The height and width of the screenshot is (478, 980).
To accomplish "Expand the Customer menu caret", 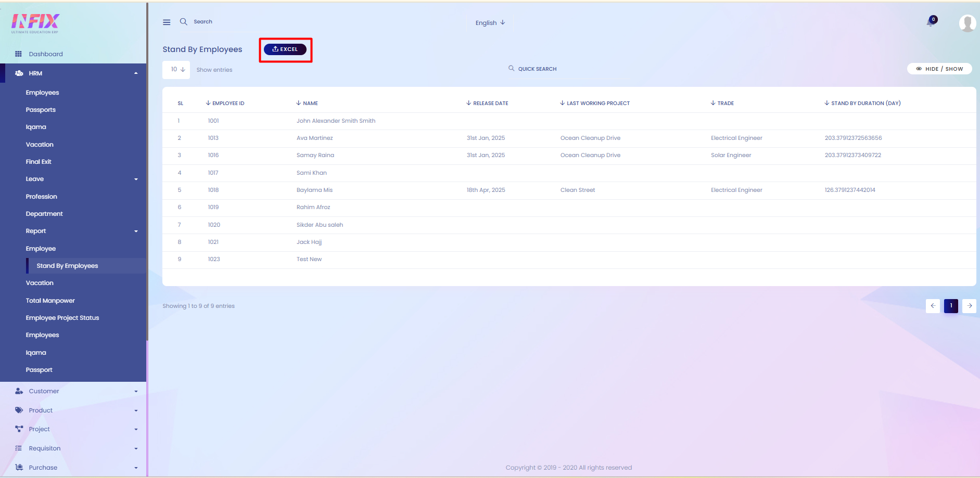I will tap(136, 392).
